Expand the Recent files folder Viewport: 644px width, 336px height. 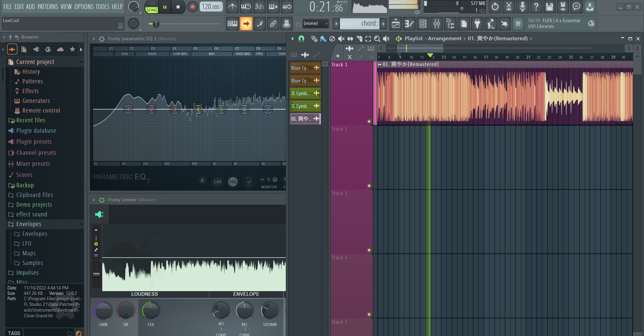click(x=31, y=120)
